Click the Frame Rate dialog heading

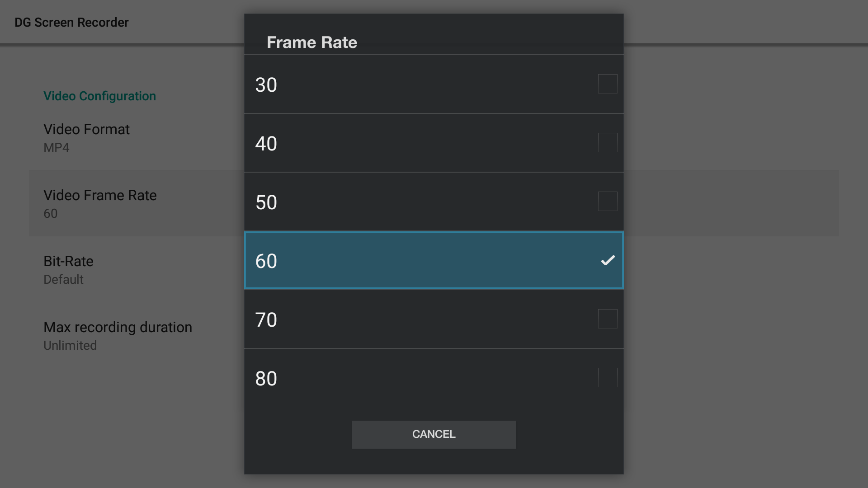(x=312, y=42)
